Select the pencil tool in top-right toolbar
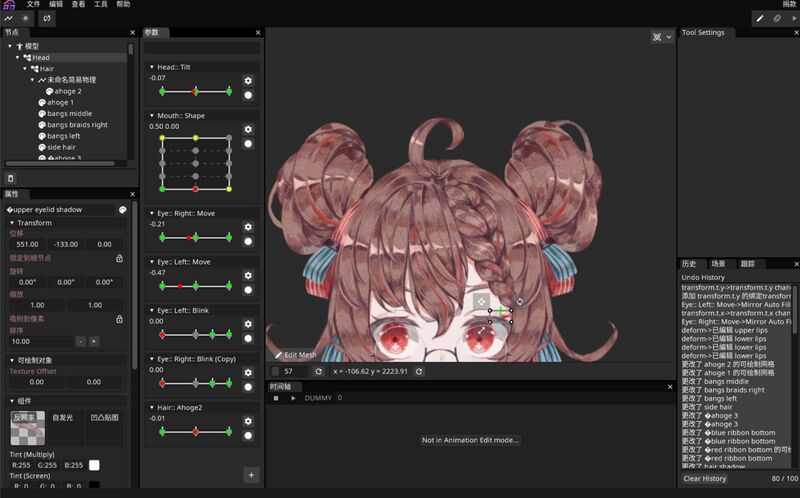The image size is (800, 498). coord(760,18)
